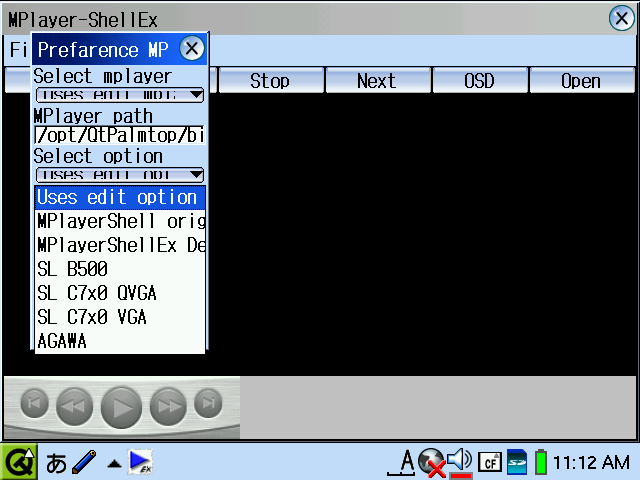Viewport: 640px width, 480px height.
Task: Click the MPlayer path input field
Action: point(120,135)
